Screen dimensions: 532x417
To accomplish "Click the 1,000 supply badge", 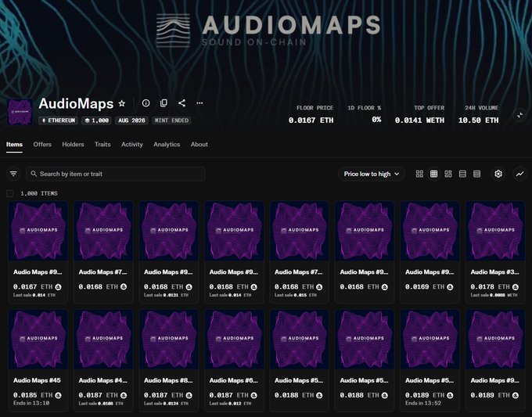I will [97, 120].
